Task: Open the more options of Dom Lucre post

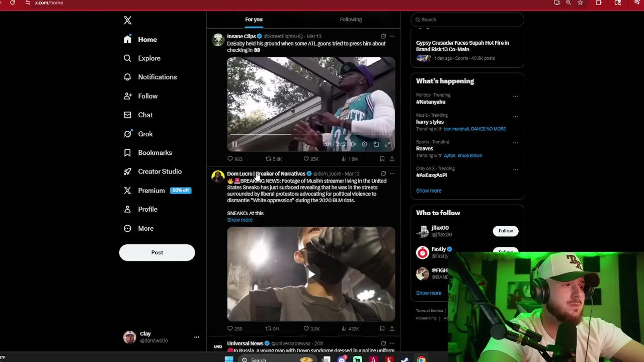Action: pos(392,173)
